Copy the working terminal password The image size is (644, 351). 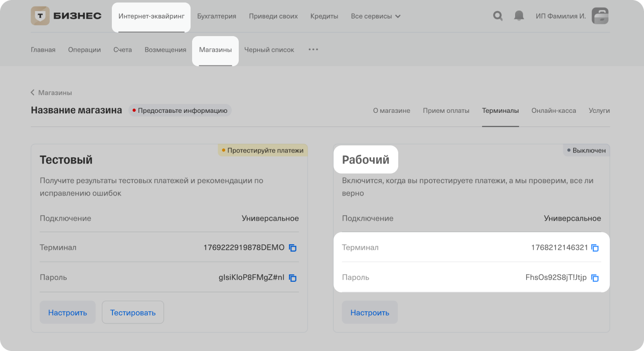595,278
